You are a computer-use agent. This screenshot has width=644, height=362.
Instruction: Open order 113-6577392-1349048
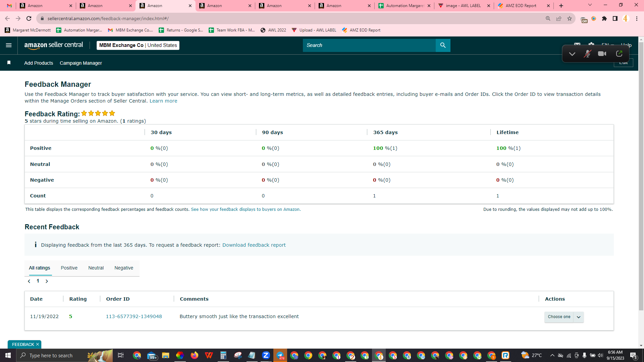pos(134,316)
